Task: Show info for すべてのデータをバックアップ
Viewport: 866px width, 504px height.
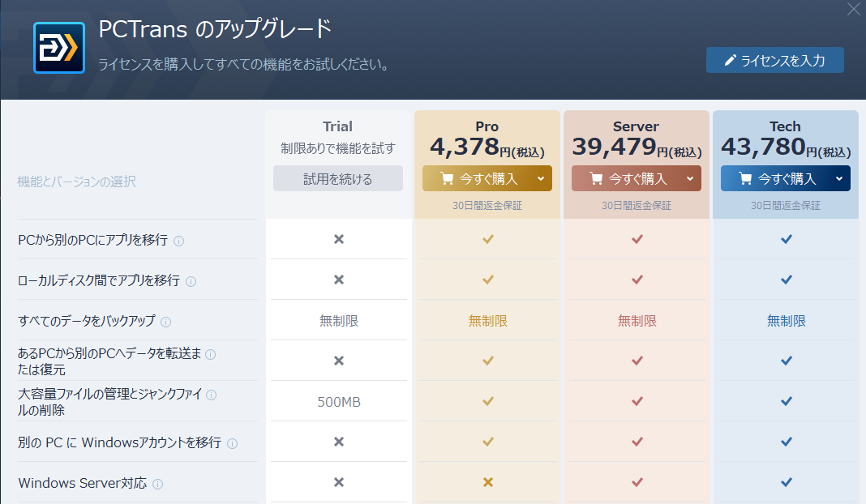Action: tap(165, 322)
